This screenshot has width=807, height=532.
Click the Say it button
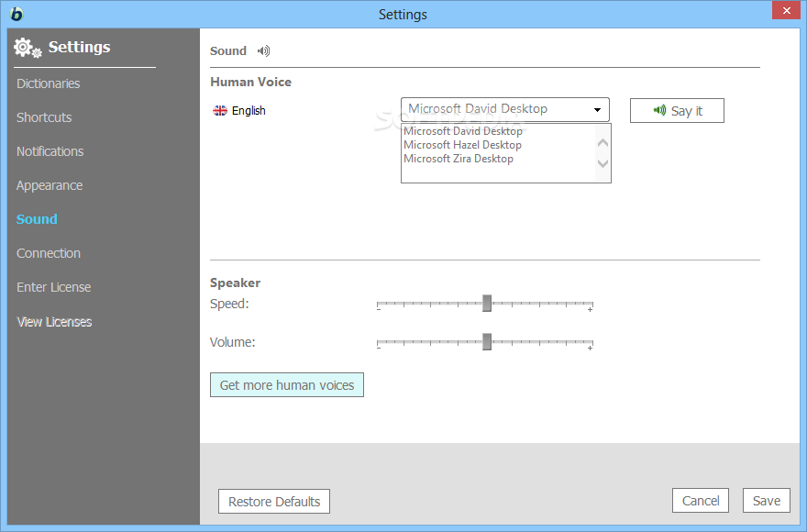click(x=677, y=111)
